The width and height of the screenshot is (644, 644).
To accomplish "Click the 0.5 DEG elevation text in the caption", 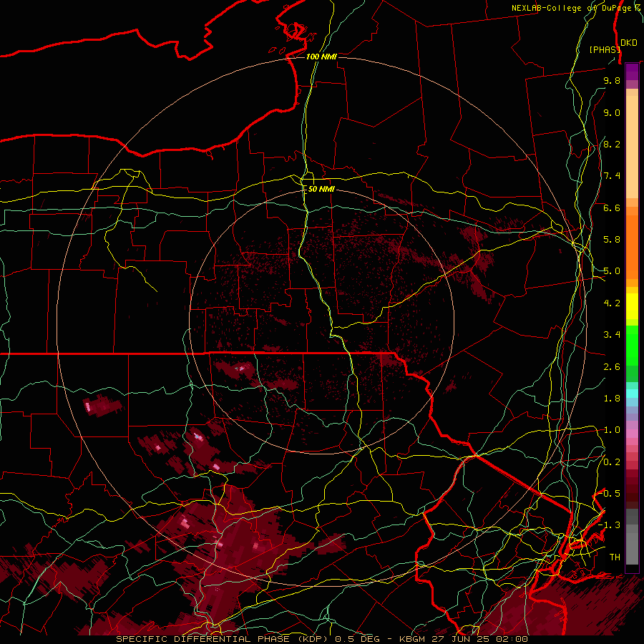I will [356, 639].
